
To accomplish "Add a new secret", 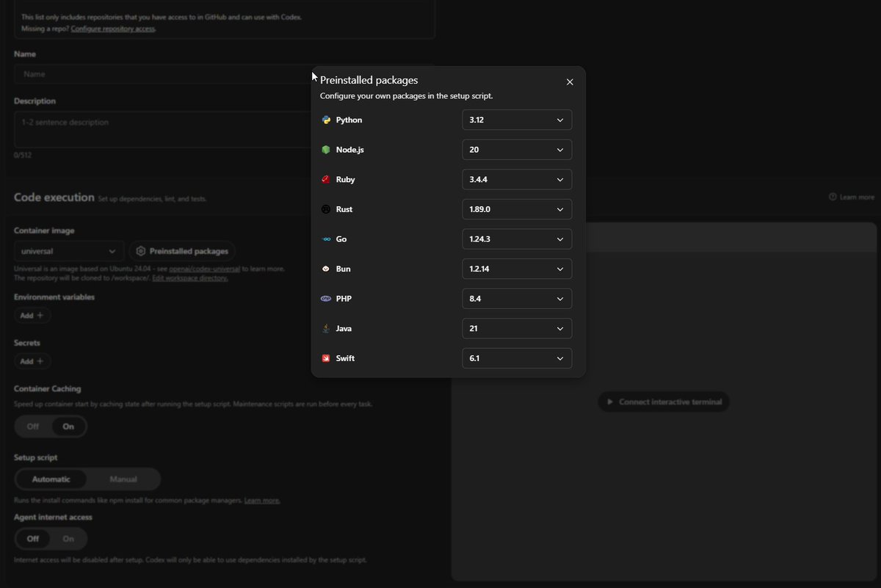I will point(32,361).
